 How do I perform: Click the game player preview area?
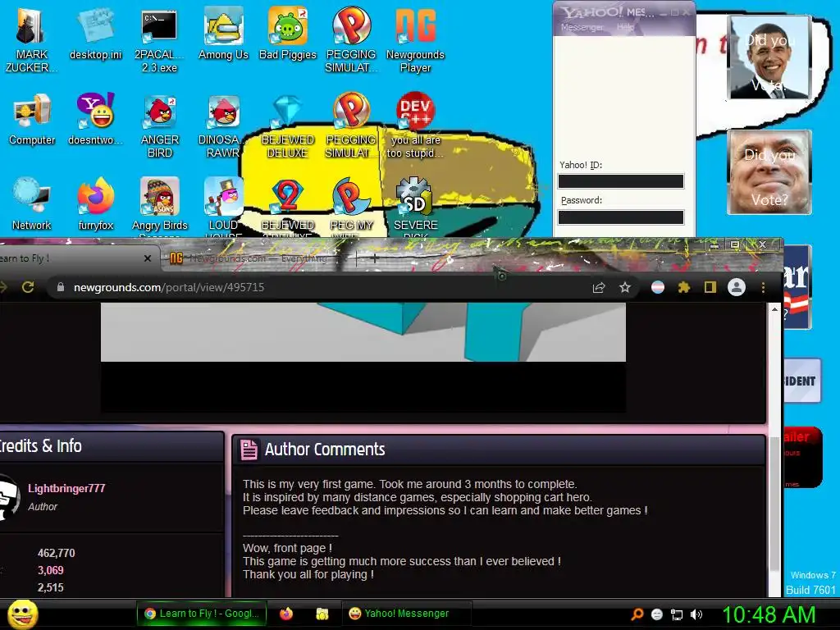(363, 358)
